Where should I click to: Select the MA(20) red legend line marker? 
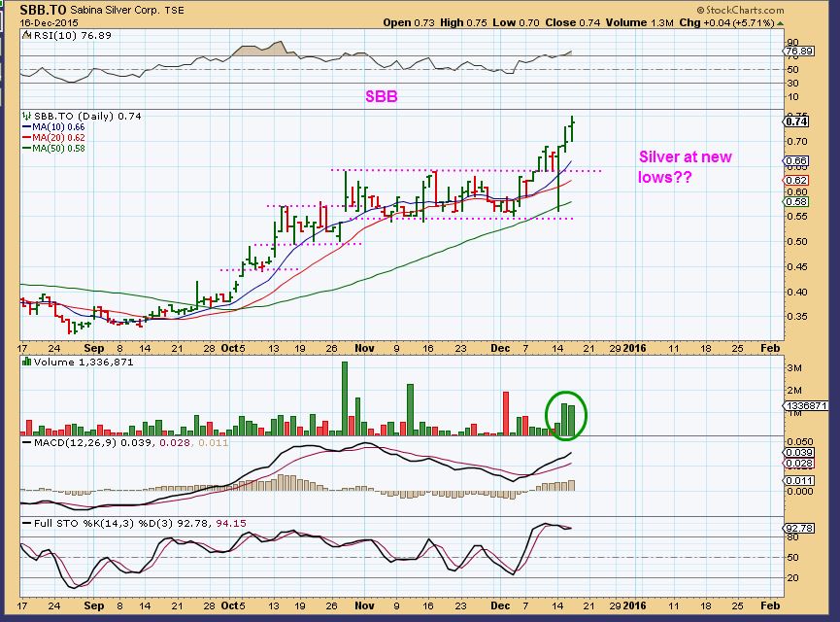point(27,138)
